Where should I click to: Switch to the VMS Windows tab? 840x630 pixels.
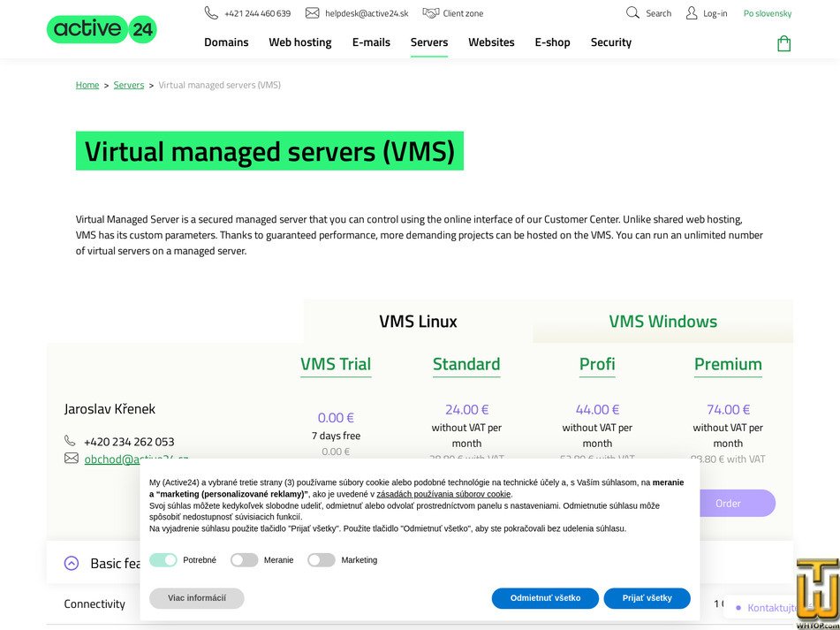(662, 322)
